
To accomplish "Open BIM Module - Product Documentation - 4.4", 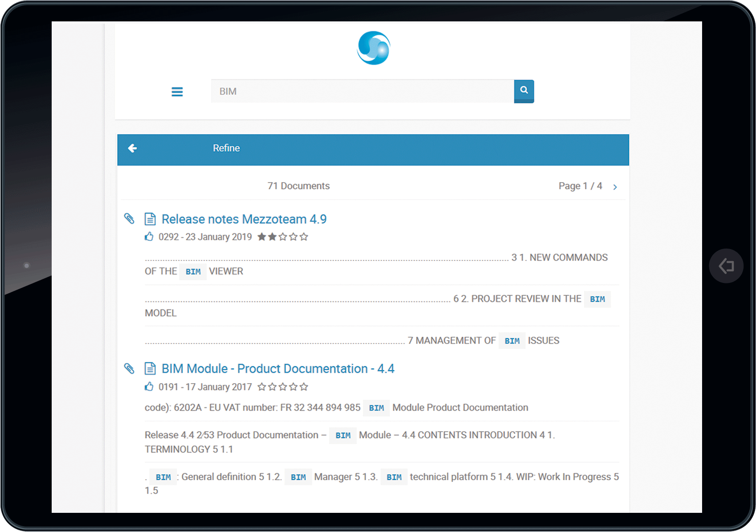I will tap(278, 369).
